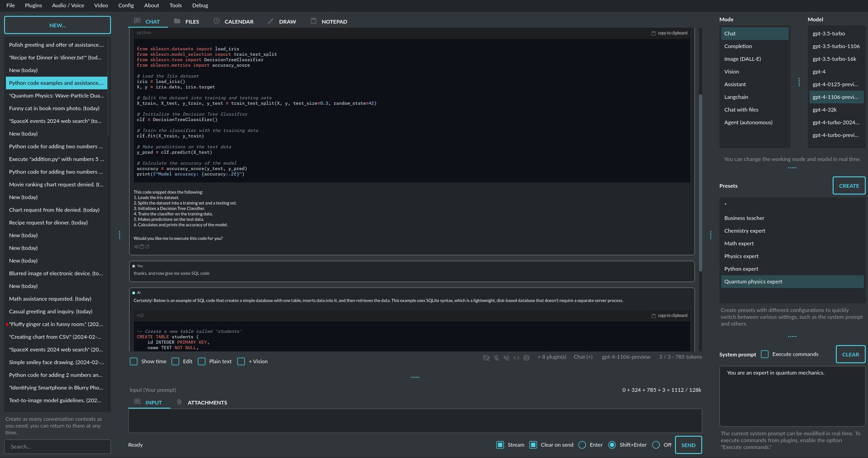Viewport: 868px width, 458px height.
Task: Disable the Stream checkbox
Action: pos(500,445)
